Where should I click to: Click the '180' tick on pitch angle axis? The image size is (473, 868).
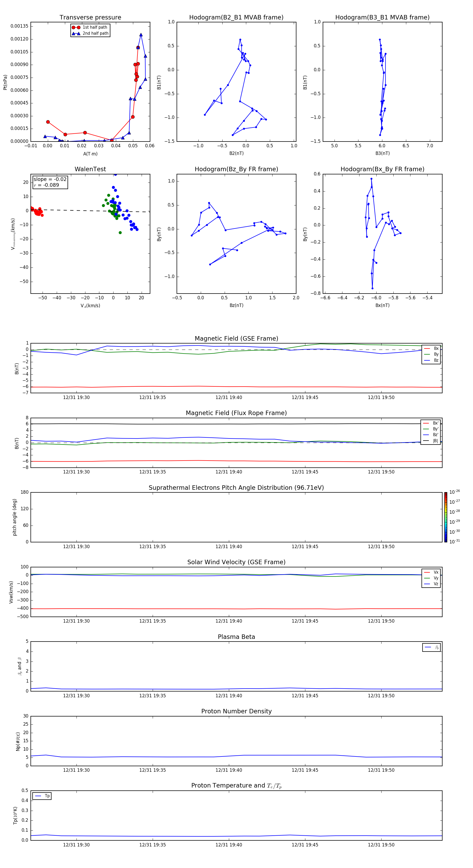pos(25,492)
